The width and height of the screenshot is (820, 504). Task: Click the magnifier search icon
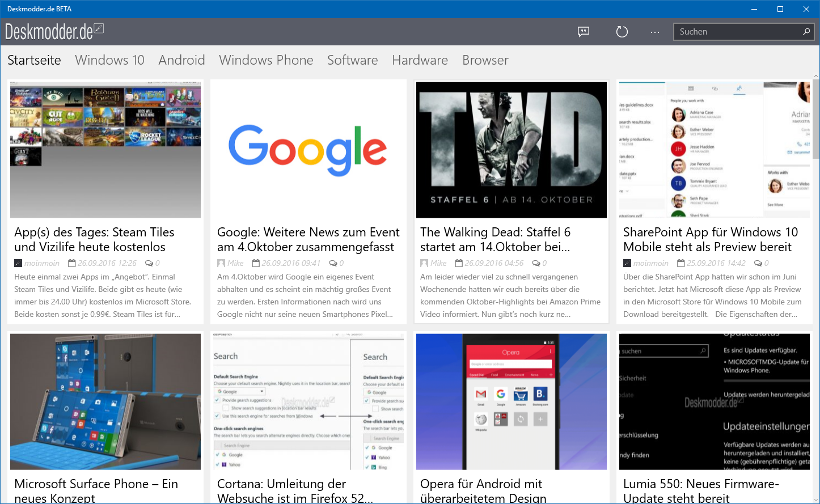[x=806, y=32]
